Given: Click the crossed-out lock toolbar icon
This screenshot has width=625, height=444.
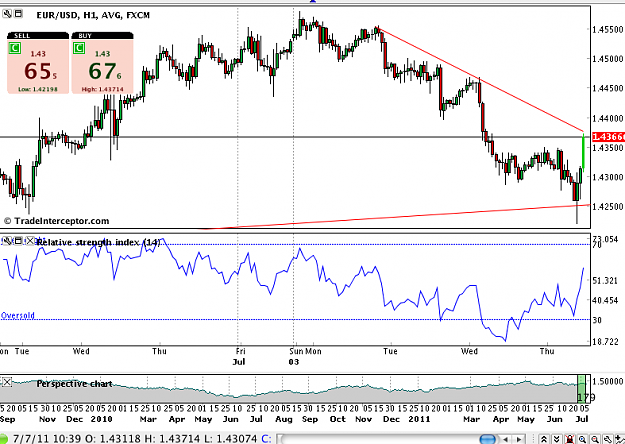Looking at the screenshot, I should pos(570,439).
